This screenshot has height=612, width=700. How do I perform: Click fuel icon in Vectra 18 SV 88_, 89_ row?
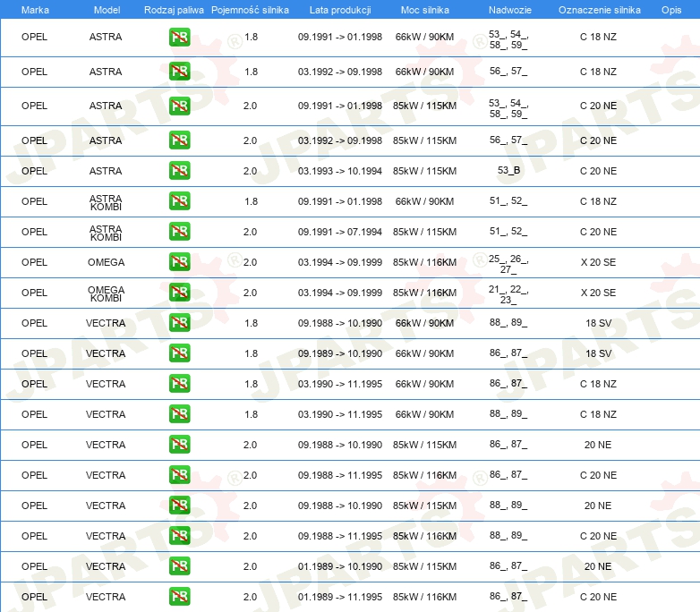[179, 323]
